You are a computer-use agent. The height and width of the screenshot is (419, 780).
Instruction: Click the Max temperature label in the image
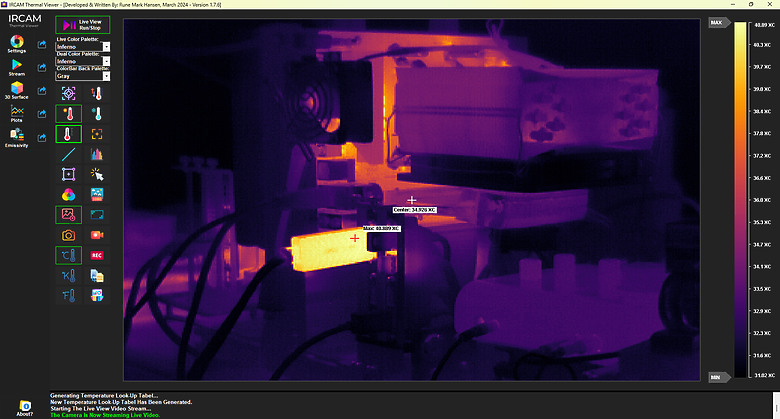pyautogui.click(x=381, y=228)
